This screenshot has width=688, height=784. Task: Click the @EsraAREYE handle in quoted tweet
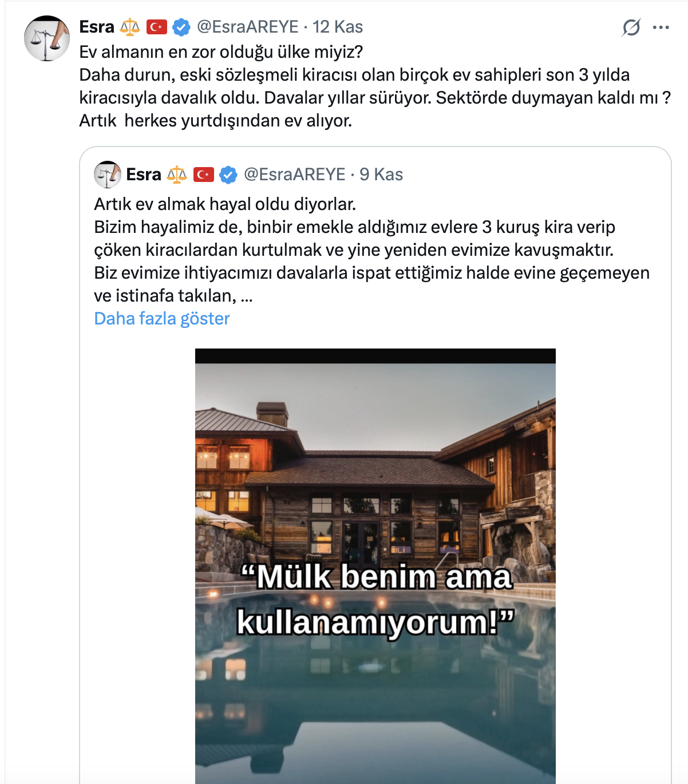[295, 175]
